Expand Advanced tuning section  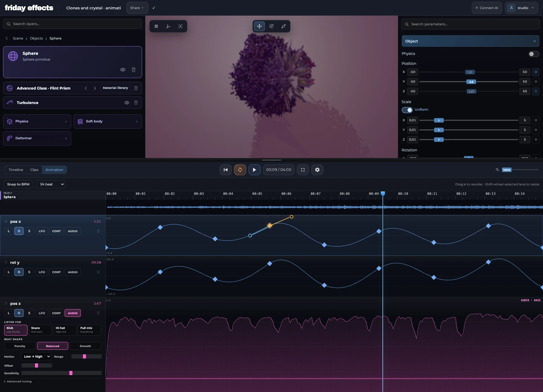click(18, 381)
